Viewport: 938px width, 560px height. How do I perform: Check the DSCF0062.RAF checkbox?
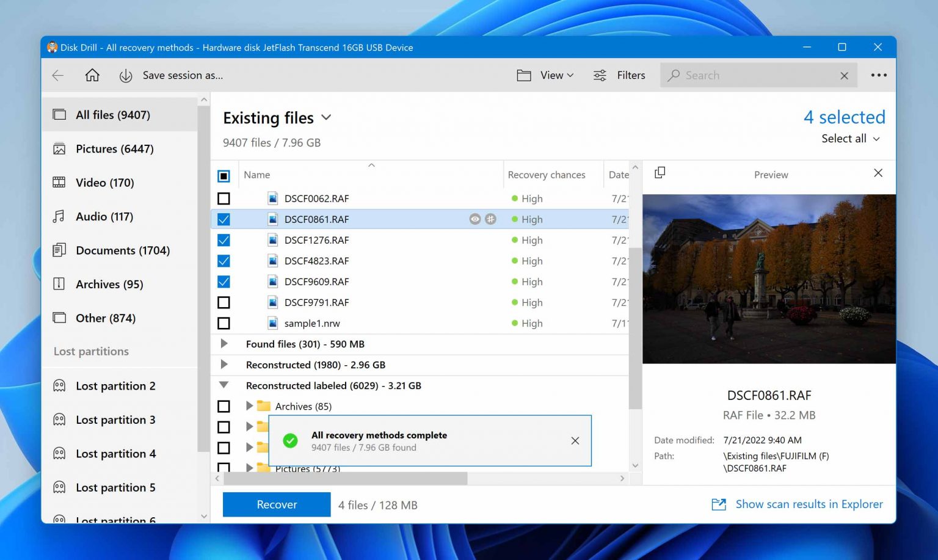pyautogui.click(x=224, y=198)
